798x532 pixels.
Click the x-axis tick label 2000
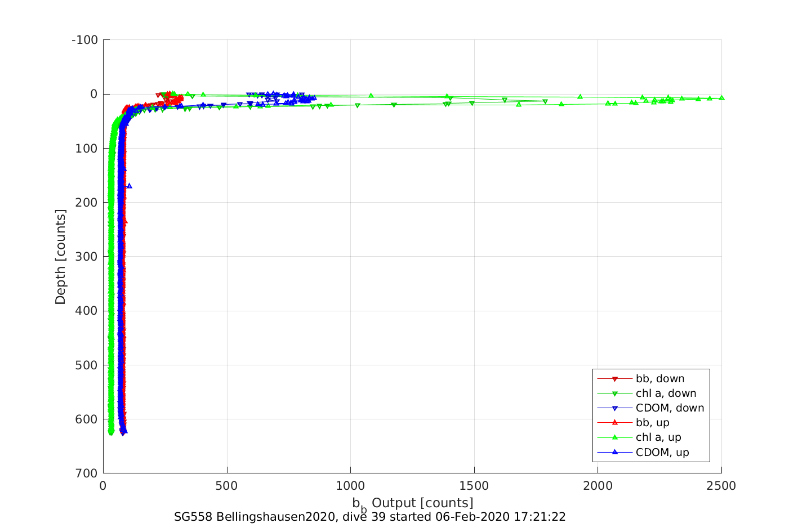pyautogui.click(x=598, y=486)
